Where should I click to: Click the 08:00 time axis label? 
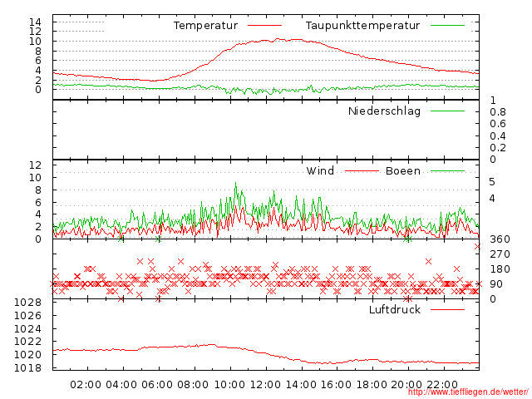(x=193, y=385)
